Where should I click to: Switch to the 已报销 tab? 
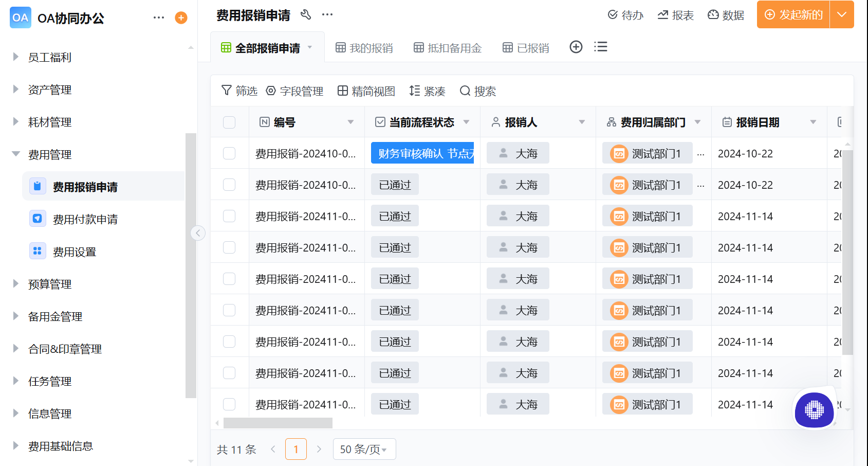pyautogui.click(x=525, y=47)
